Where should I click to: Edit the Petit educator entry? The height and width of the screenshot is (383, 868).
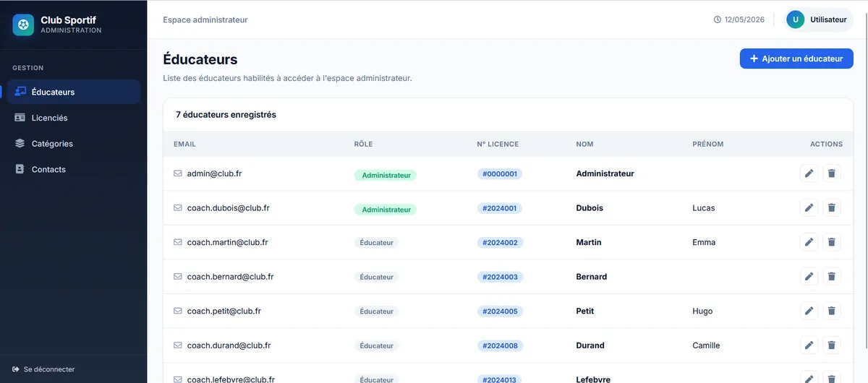pos(809,311)
